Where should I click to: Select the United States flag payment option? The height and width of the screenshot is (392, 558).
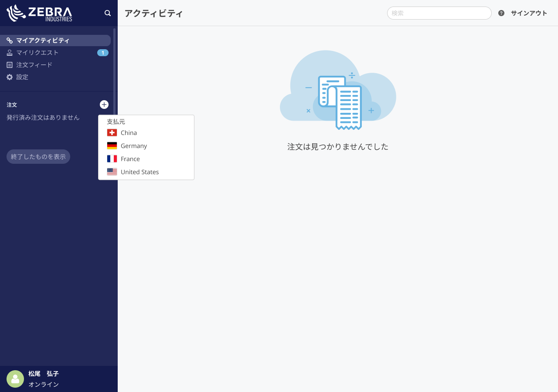click(112, 172)
